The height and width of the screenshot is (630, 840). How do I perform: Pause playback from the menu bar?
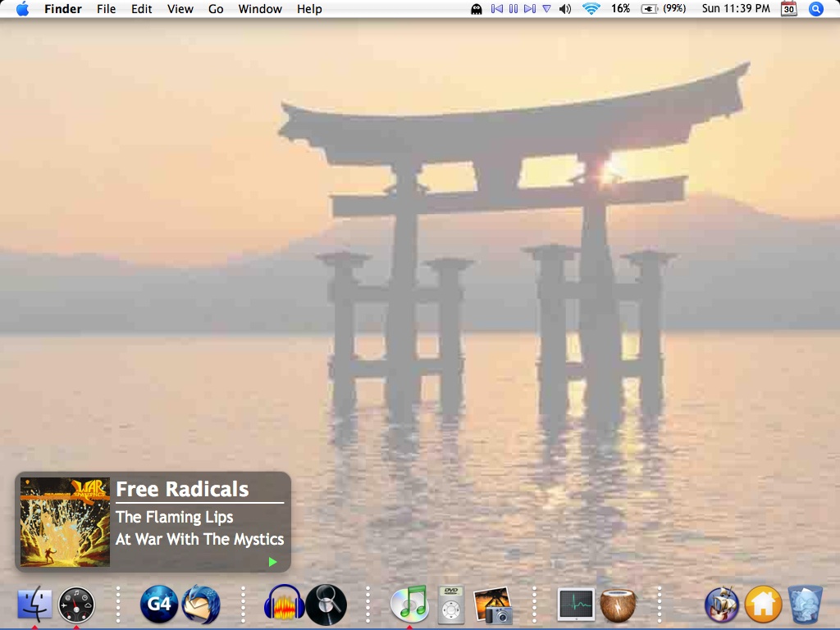[514, 9]
